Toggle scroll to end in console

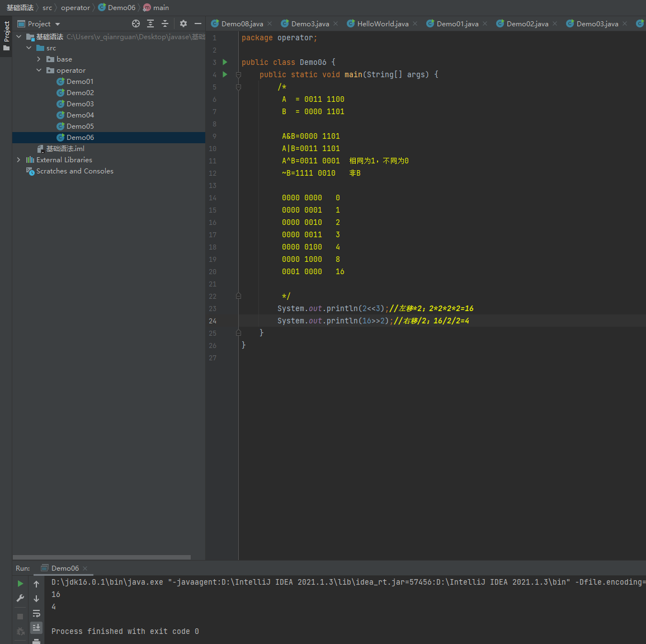[36, 628]
